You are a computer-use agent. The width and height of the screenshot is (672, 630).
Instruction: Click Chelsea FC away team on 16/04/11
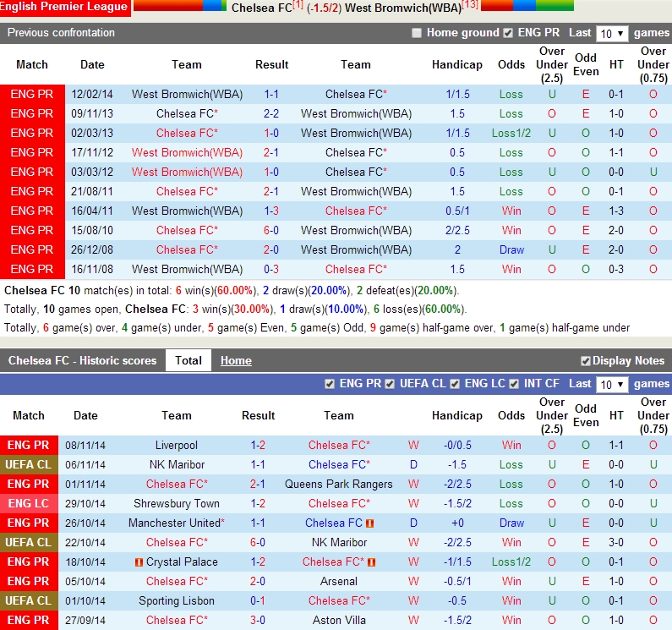[x=356, y=211]
